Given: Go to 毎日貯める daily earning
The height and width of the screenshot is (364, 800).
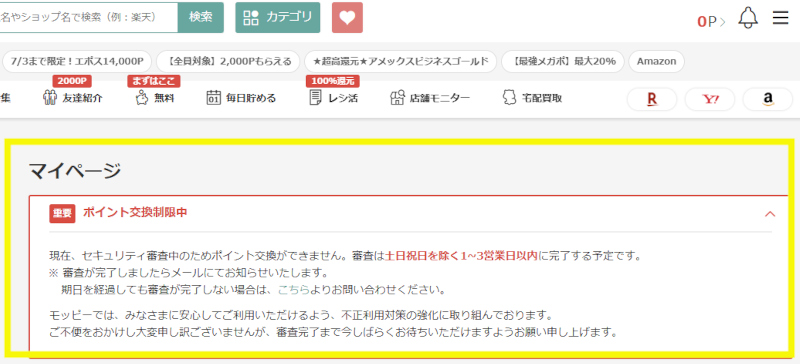Looking at the screenshot, I should coord(241,98).
